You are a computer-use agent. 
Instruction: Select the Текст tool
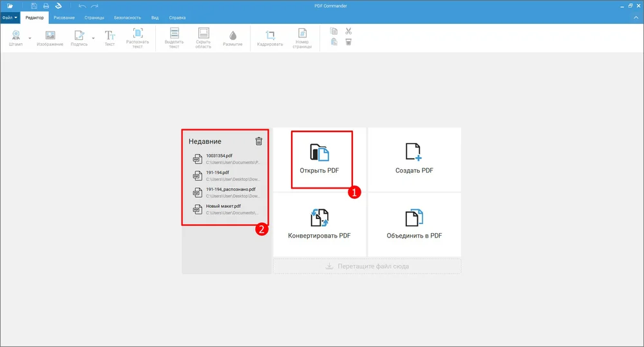(109, 38)
